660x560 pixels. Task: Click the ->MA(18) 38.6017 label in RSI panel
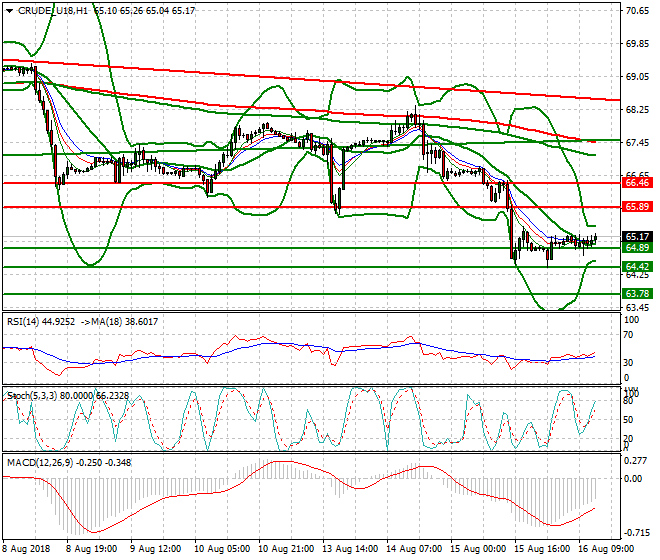tap(118, 322)
